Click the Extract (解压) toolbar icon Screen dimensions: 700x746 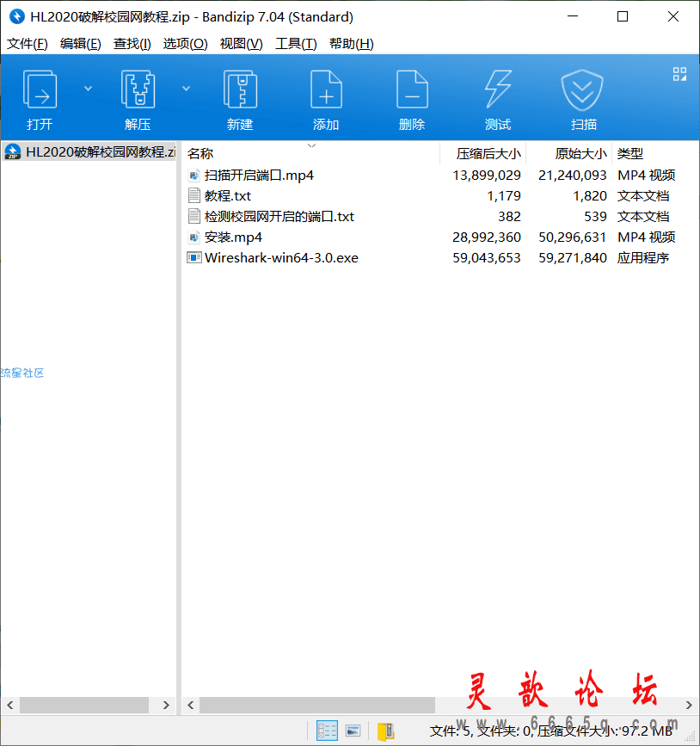click(138, 89)
